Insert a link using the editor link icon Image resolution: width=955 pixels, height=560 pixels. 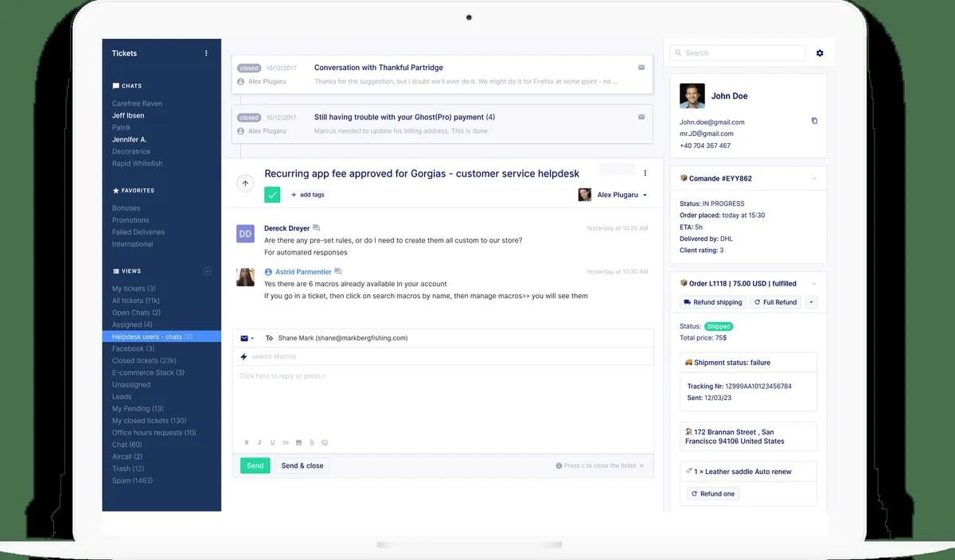pos(286,442)
